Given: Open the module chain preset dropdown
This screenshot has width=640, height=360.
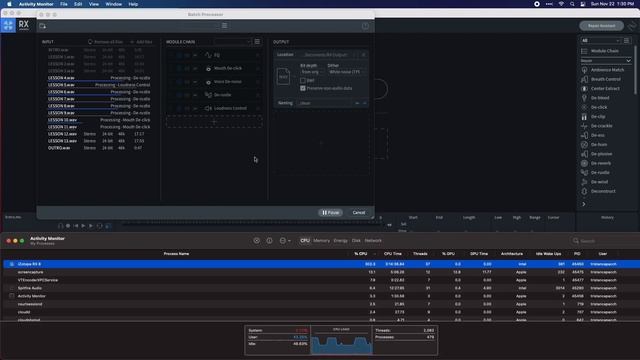Looking at the screenshot, I should (x=232, y=42).
